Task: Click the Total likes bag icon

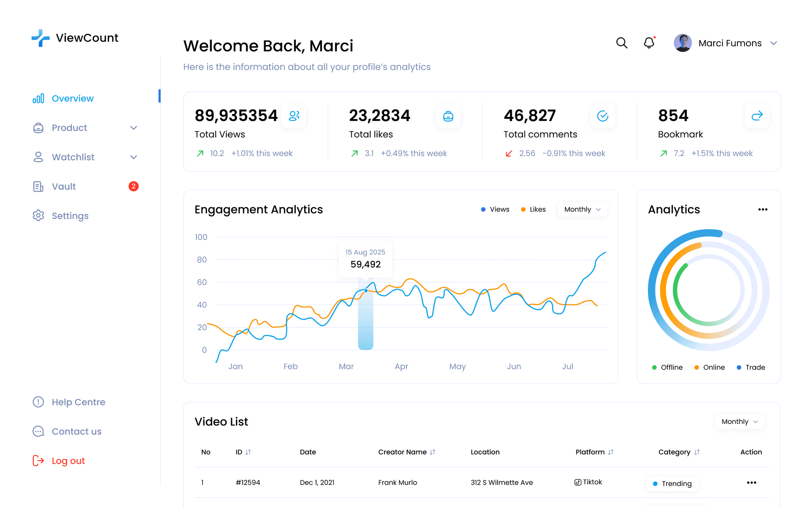Action: 448,116
